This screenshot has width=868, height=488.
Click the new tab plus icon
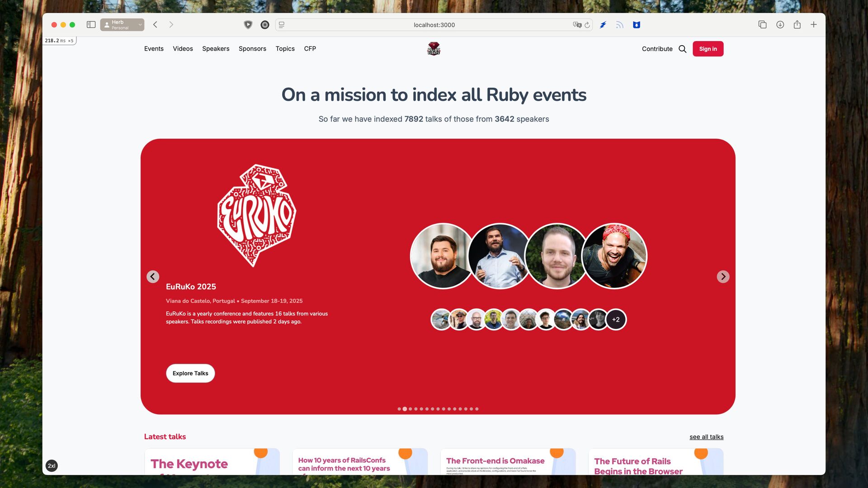(x=813, y=25)
